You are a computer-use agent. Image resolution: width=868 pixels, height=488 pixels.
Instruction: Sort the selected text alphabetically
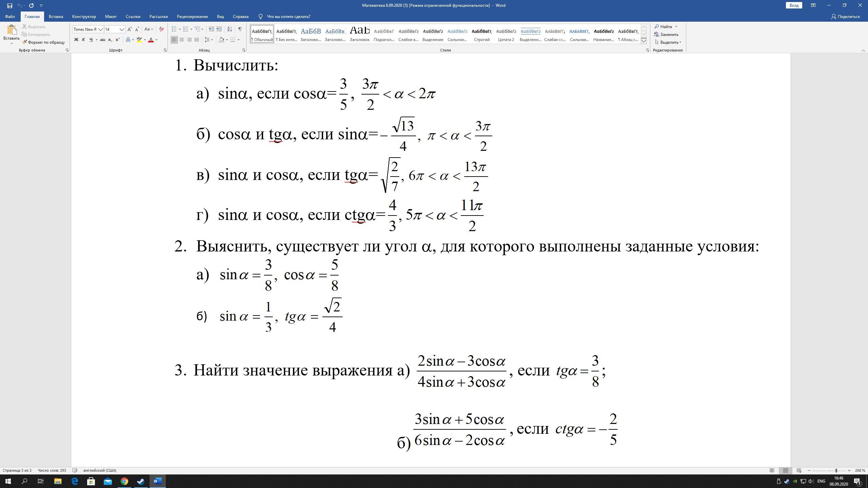230,29
